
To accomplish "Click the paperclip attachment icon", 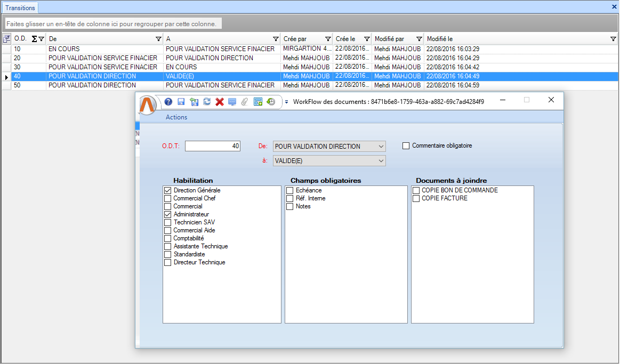I will click(x=245, y=102).
